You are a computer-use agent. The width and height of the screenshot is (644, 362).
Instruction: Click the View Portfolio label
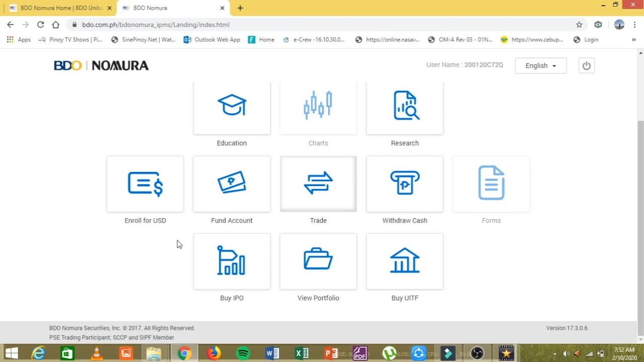(318, 298)
